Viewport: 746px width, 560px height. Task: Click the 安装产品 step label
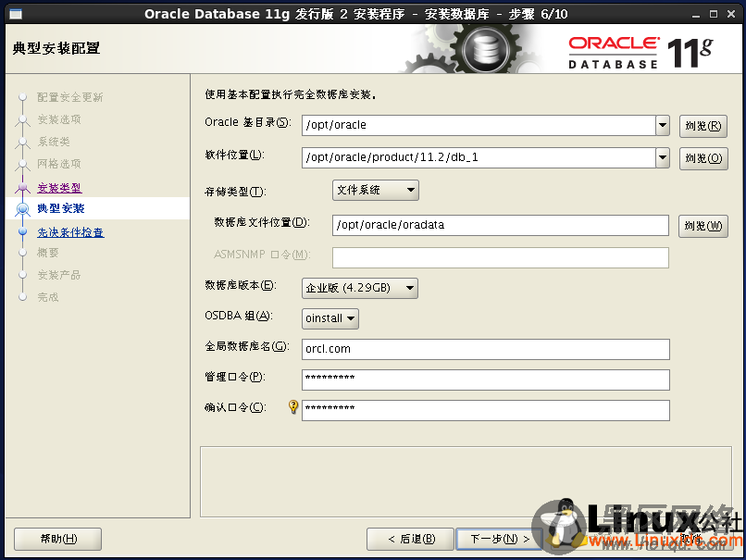(59, 275)
